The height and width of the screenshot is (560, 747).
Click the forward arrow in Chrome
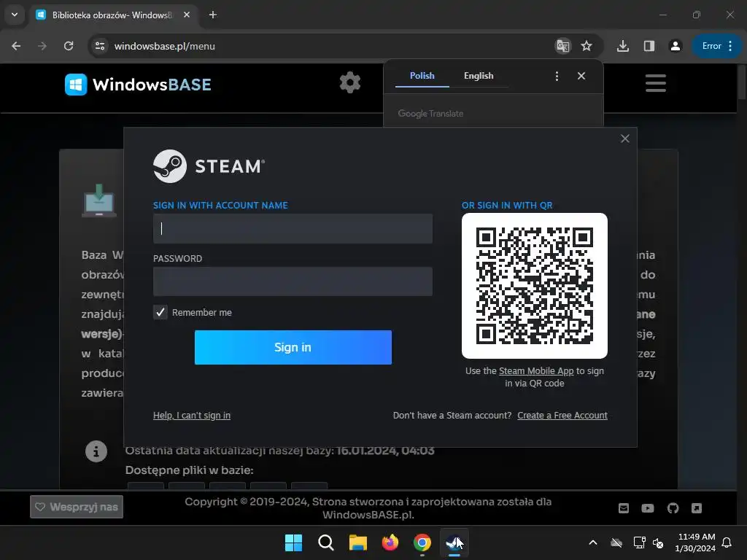[42, 46]
